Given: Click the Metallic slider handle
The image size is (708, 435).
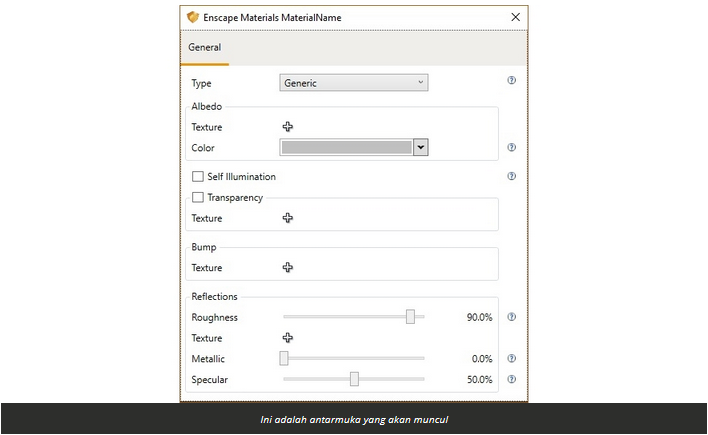Looking at the screenshot, I should pyautogui.click(x=284, y=358).
